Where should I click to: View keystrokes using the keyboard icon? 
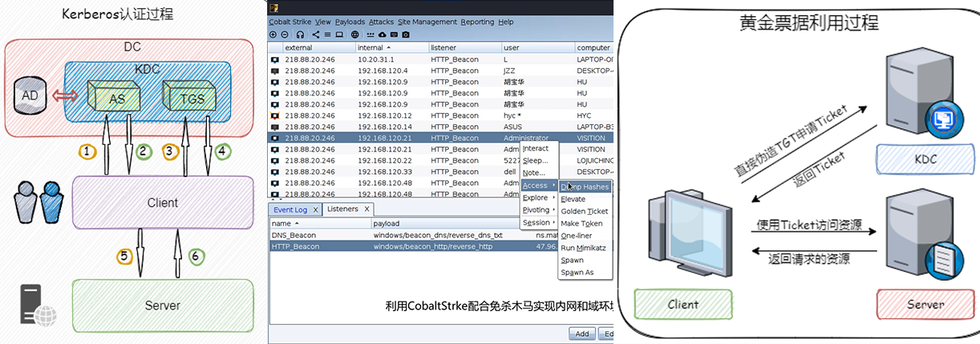pos(394,34)
